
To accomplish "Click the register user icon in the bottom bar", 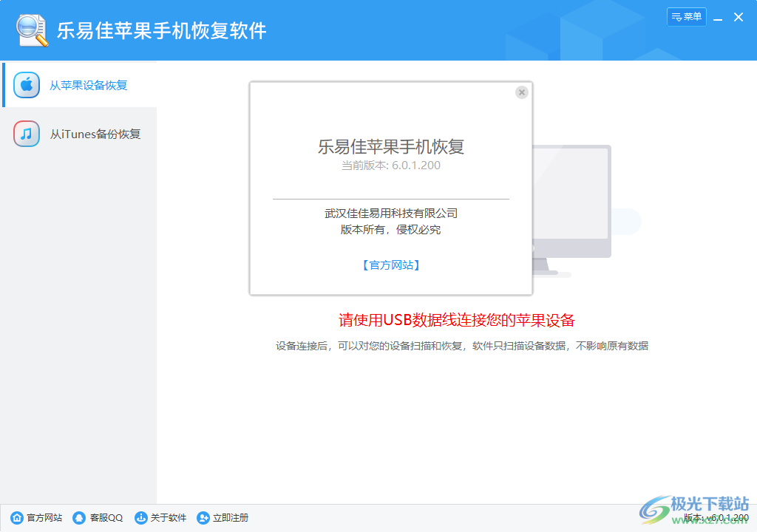I will tap(203, 517).
